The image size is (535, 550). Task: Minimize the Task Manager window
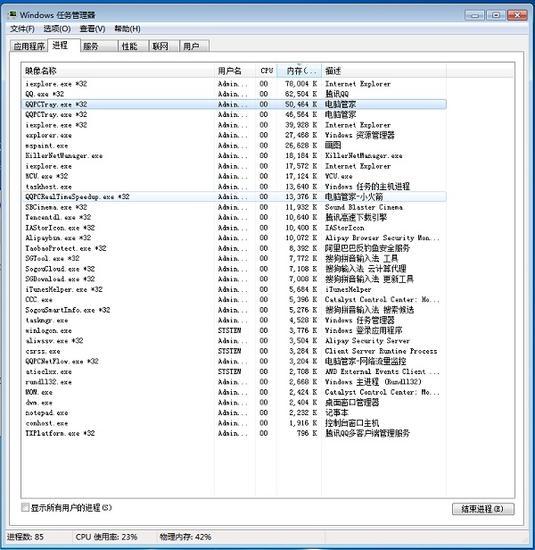point(475,15)
